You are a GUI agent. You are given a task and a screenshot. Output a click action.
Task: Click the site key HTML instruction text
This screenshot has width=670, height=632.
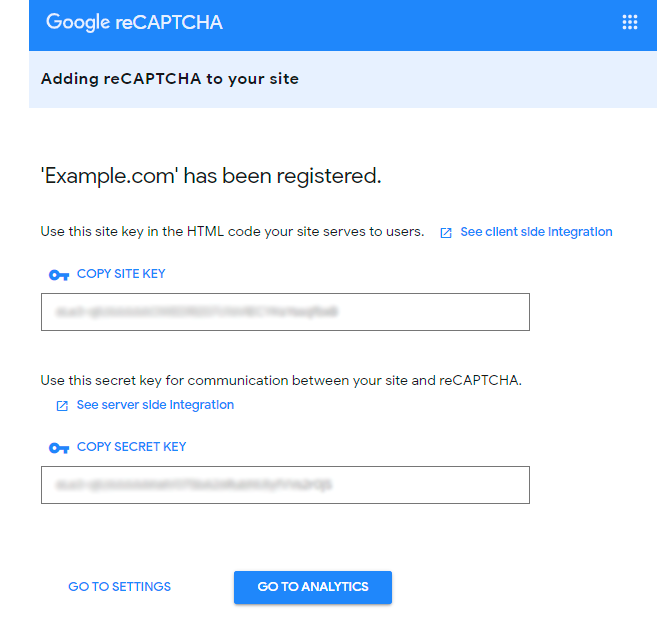tap(232, 232)
